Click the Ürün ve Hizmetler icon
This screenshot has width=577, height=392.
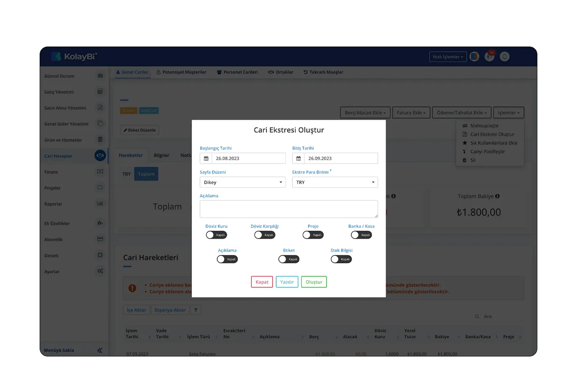[100, 140]
